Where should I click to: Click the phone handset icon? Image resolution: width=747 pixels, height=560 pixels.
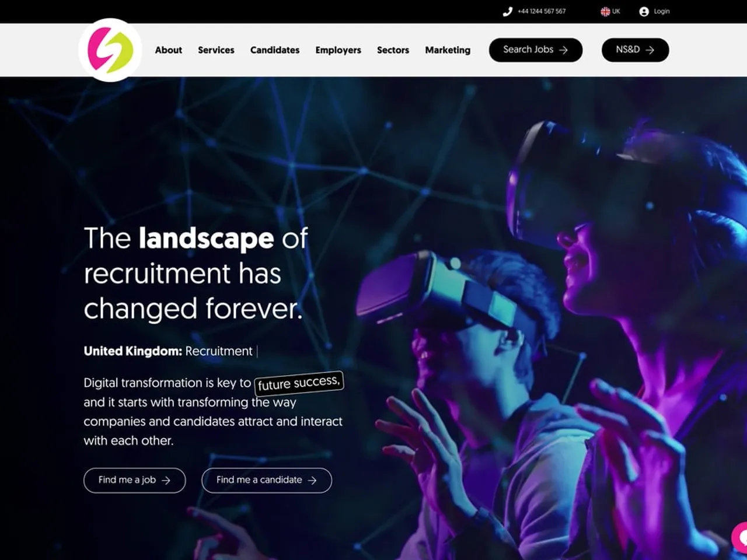507,12
